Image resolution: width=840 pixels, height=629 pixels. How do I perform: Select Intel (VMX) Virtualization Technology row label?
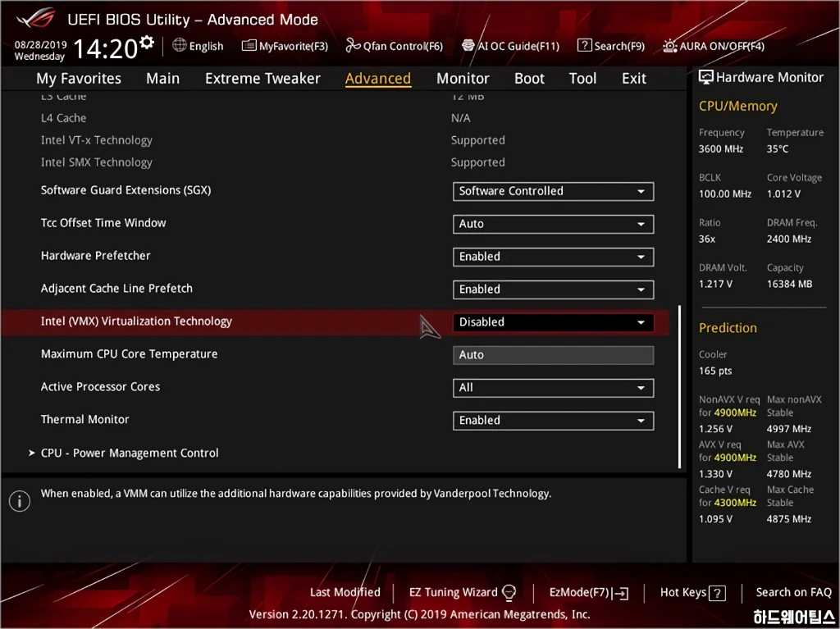tap(136, 321)
